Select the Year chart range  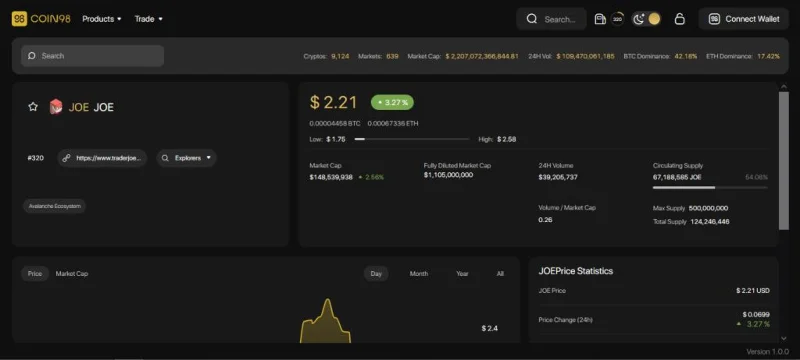click(x=462, y=274)
